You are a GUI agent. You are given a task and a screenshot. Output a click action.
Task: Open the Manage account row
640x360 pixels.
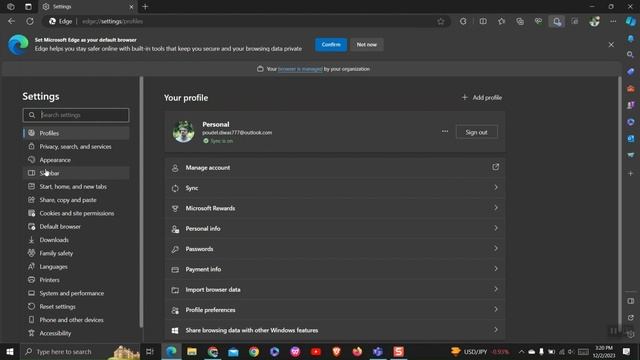(335, 168)
